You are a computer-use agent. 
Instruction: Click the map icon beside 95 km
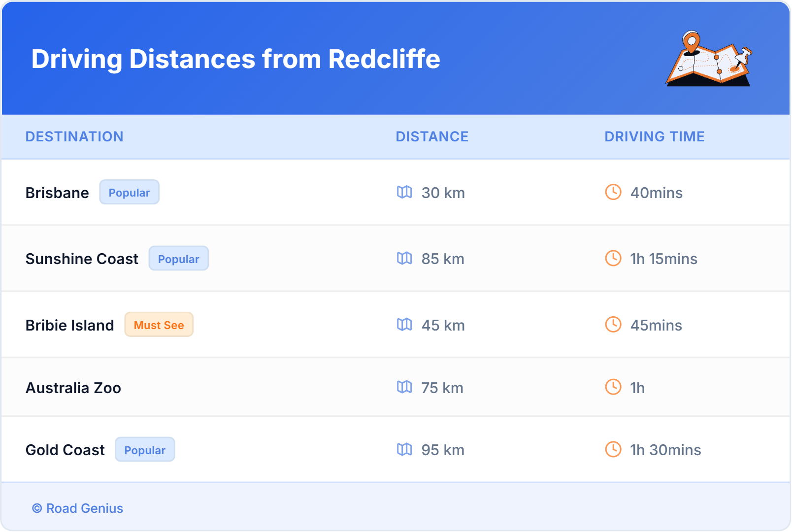tap(405, 450)
